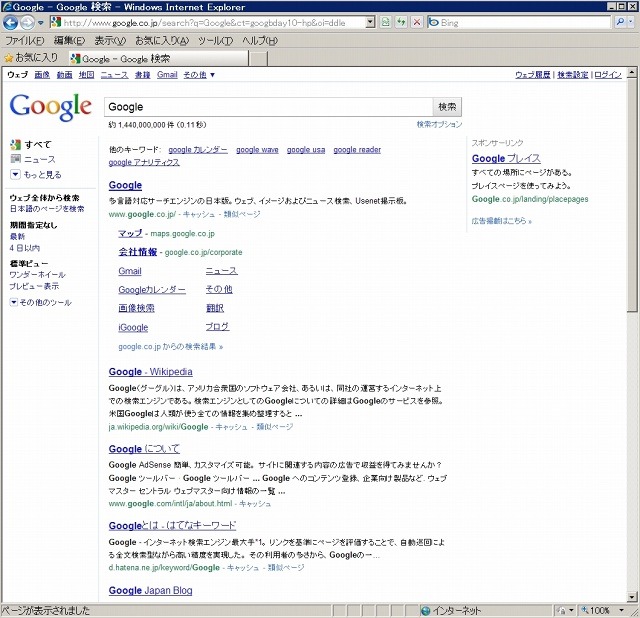The image size is (640, 618).
Task: Open the recent pages dropdown arrow
Action: click(40, 23)
